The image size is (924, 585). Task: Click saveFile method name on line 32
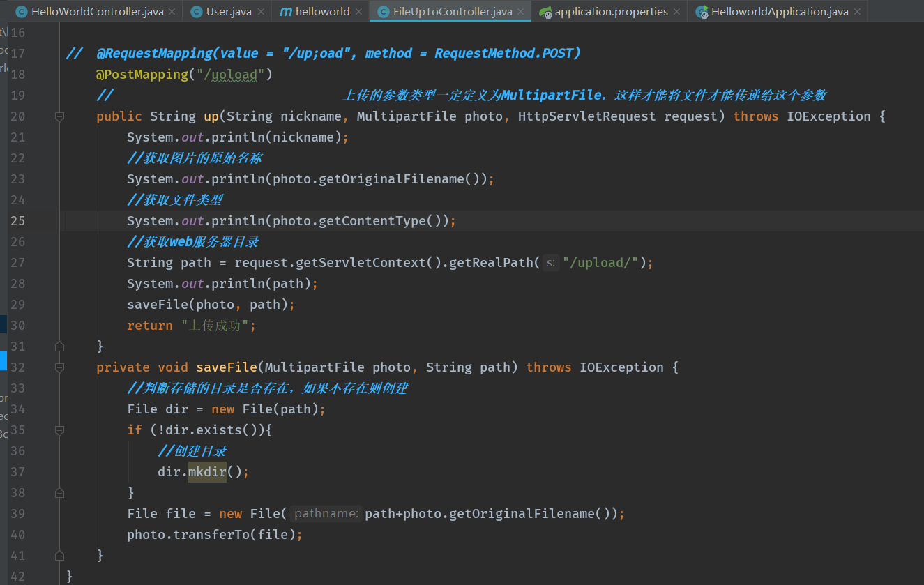(227, 367)
